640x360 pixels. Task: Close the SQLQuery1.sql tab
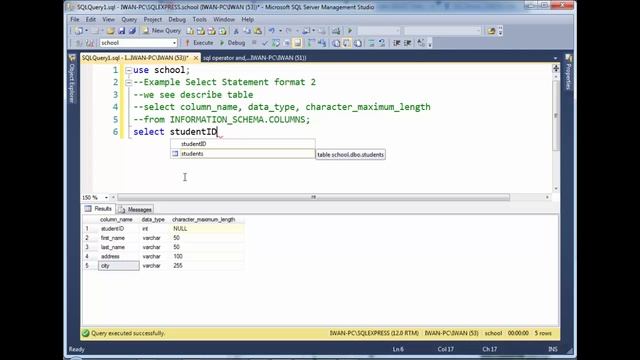pos(196,58)
